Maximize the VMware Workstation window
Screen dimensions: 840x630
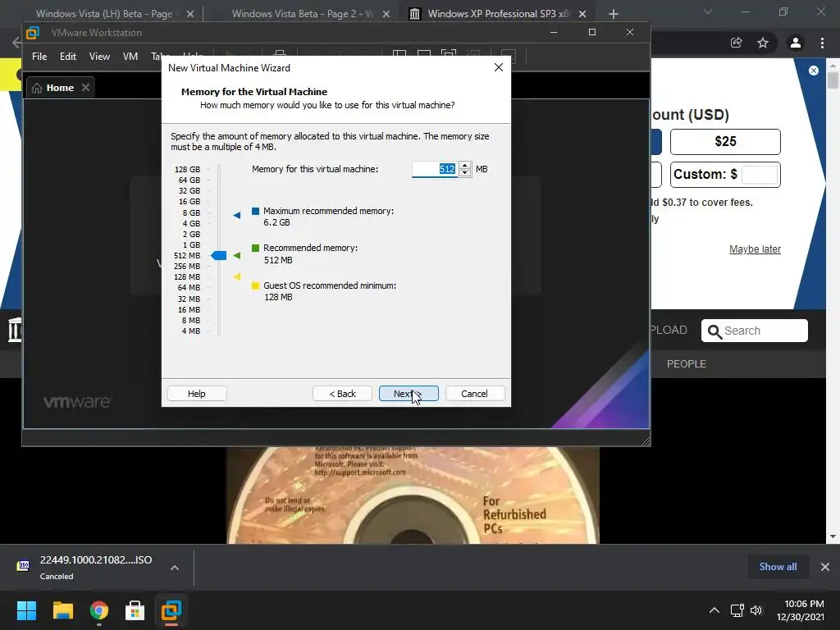tap(592, 32)
